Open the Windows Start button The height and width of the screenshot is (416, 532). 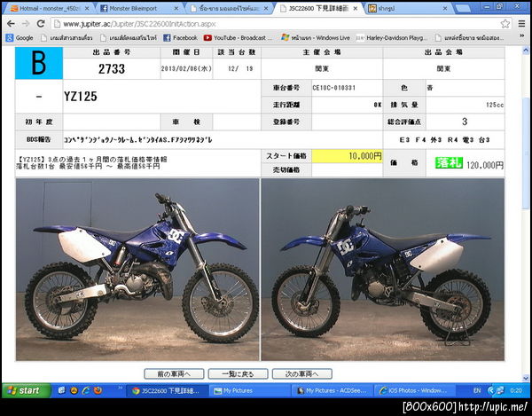27,390
